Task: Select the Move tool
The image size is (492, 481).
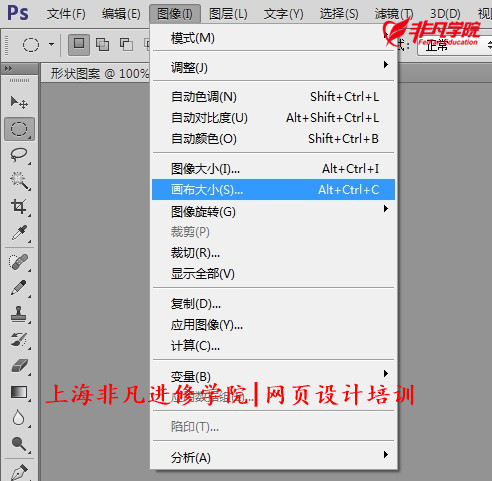Action: (19, 102)
